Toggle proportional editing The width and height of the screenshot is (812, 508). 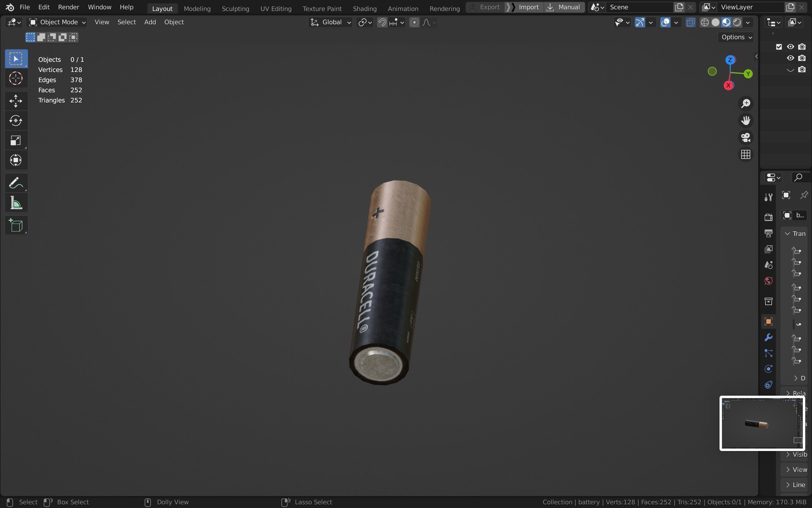click(414, 23)
